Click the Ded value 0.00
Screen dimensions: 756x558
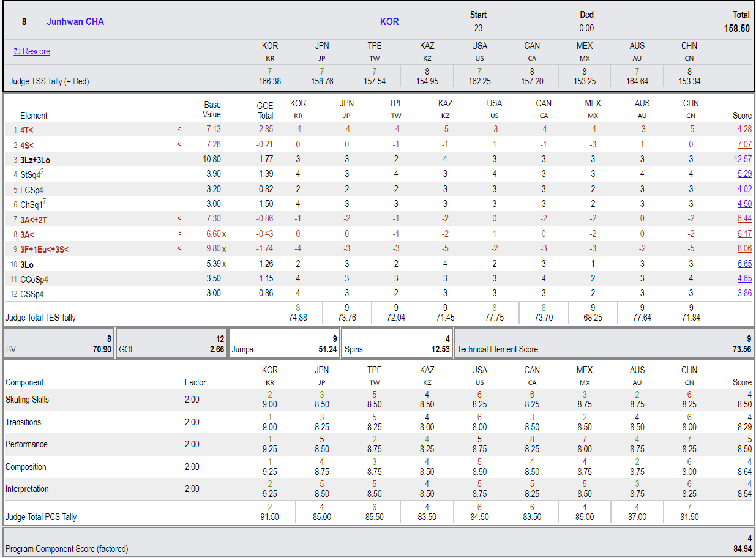tap(586, 28)
